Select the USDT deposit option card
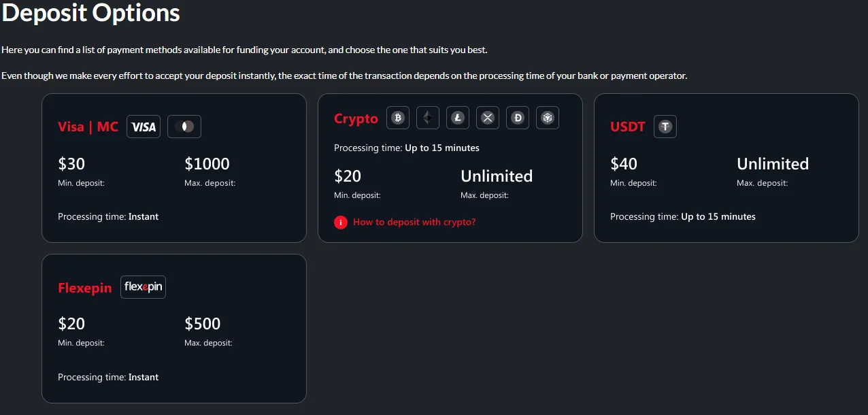The height and width of the screenshot is (415, 868). [727, 167]
